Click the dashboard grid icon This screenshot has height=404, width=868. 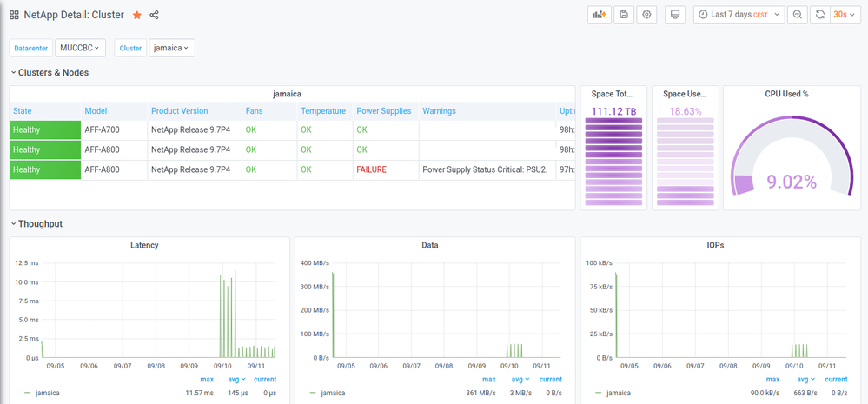(x=14, y=15)
